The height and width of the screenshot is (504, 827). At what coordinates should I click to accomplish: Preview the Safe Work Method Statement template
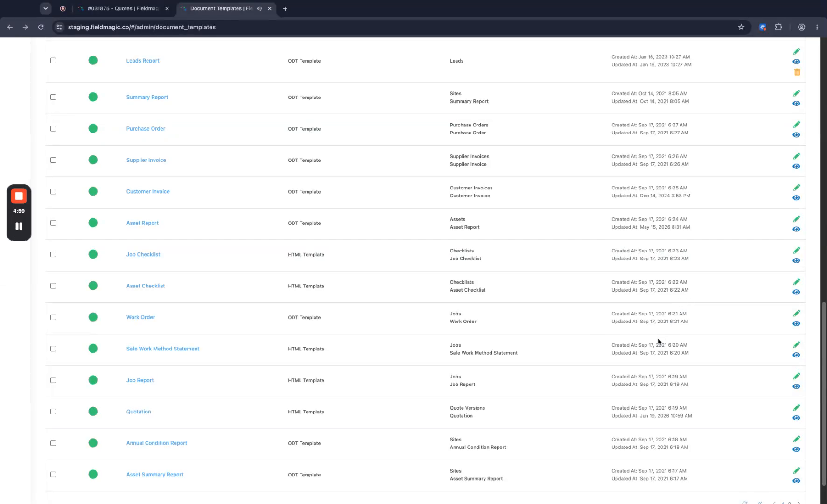pyautogui.click(x=796, y=355)
